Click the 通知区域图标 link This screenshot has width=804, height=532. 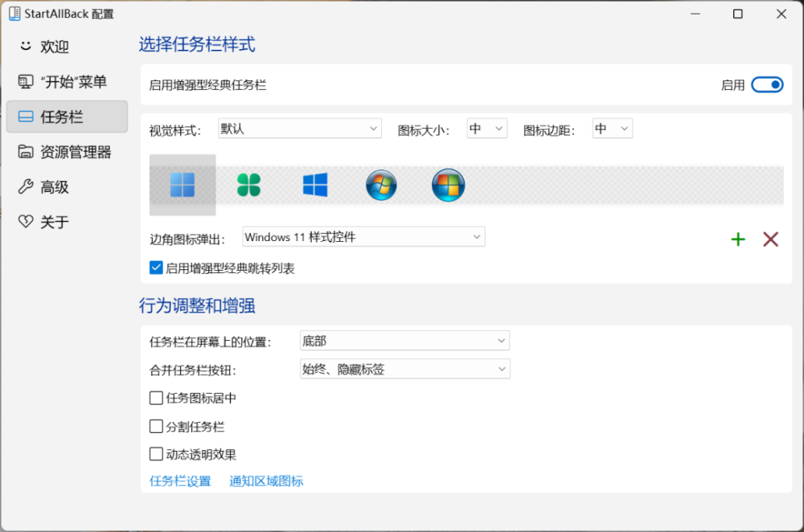266,481
